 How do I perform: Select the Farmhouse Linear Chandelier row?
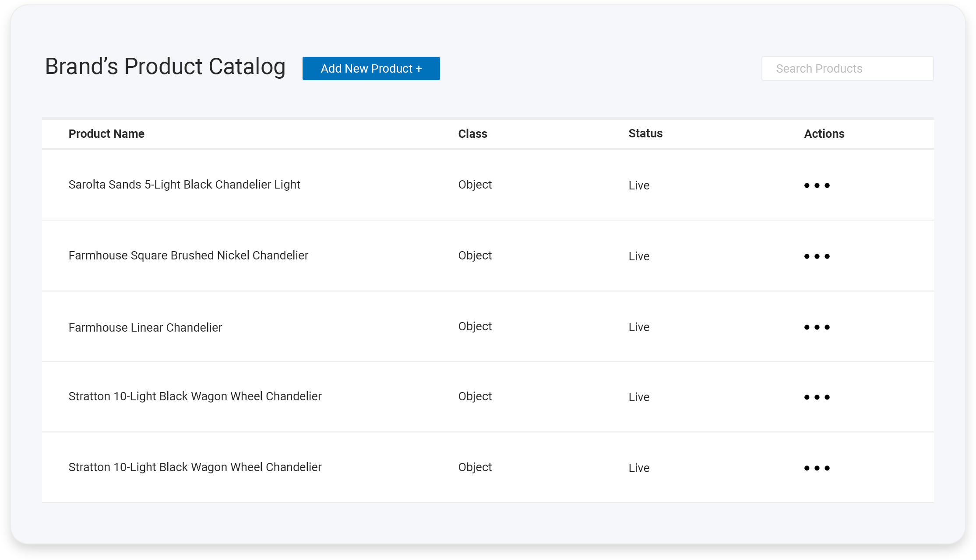(x=145, y=328)
